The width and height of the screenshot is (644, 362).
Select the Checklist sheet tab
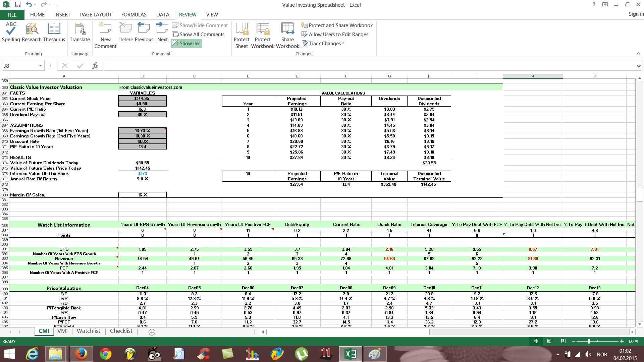[x=120, y=330]
